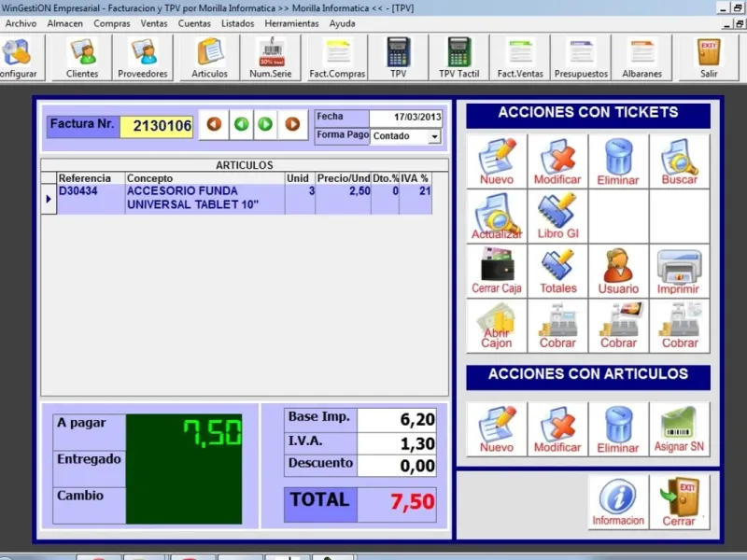Image resolution: width=747 pixels, height=560 pixels.
Task: Open the Compras menu
Action: [x=111, y=23]
